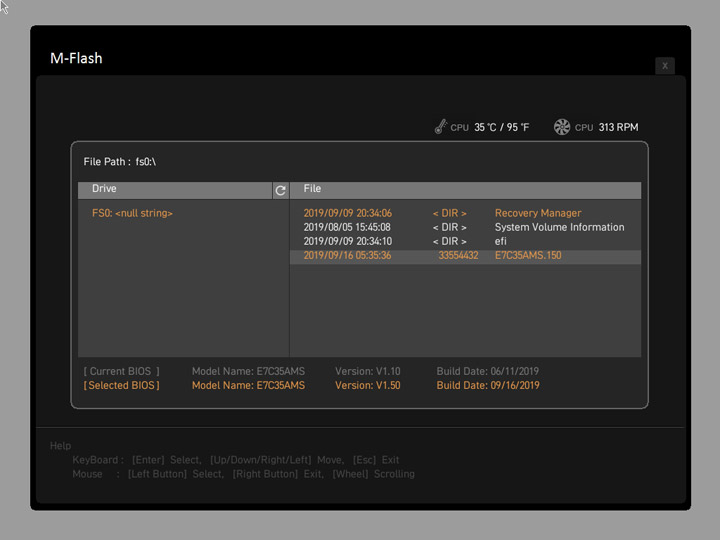The image size is (720, 540).
Task: Click the CPU fan speed icon
Action: (x=562, y=127)
